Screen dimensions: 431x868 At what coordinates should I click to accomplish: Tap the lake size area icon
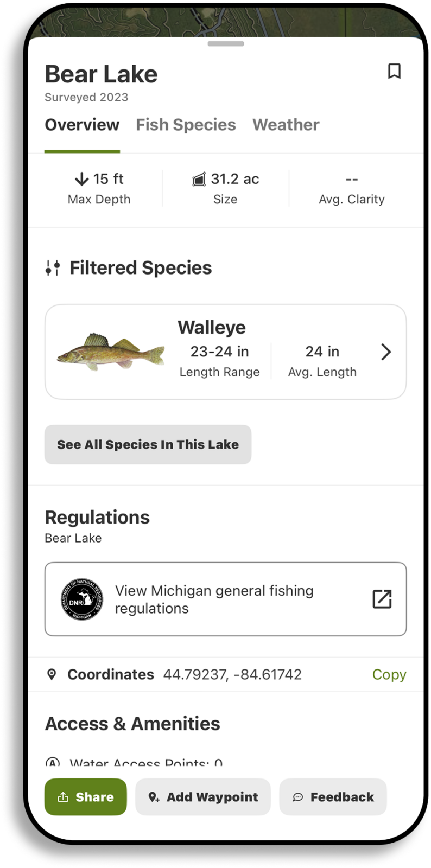tap(199, 179)
